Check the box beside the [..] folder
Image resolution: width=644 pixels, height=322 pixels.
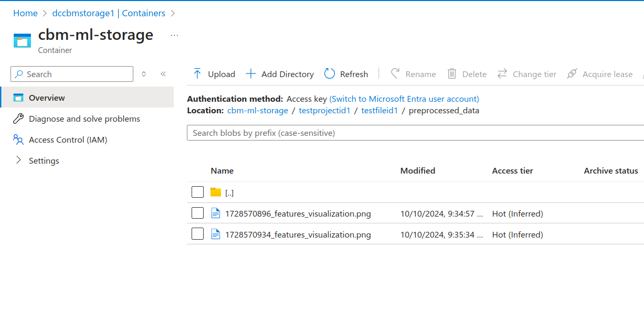pyautogui.click(x=197, y=192)
